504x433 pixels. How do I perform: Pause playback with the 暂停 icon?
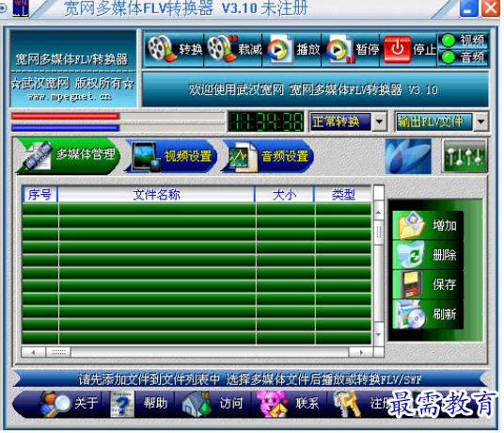click(x=340, y=49)
